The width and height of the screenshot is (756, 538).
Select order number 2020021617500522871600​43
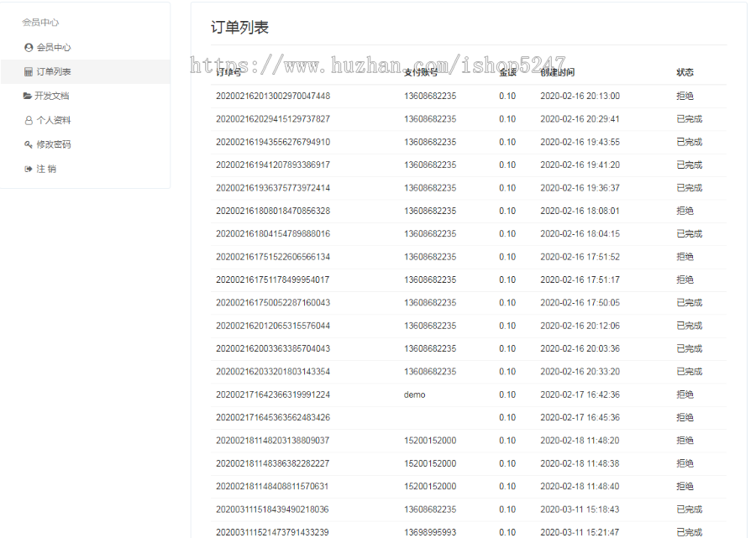pos(273,302)
